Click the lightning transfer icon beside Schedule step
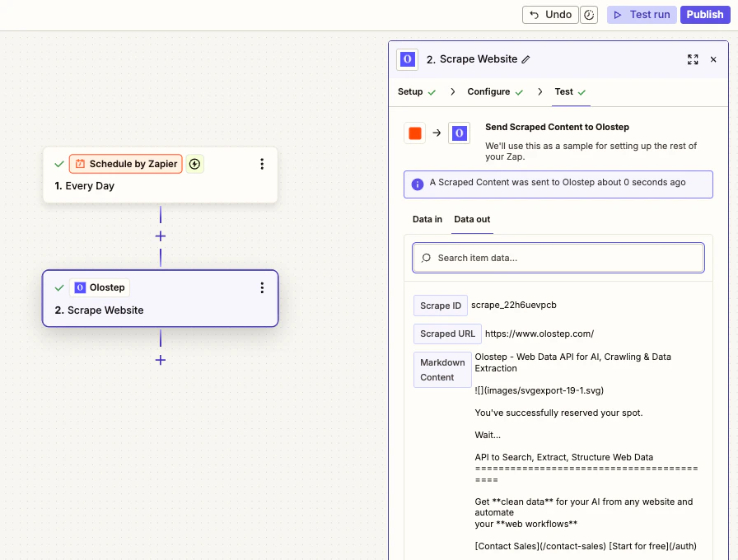Viewport: 738px width, 560px height. (x=195, y=164)
